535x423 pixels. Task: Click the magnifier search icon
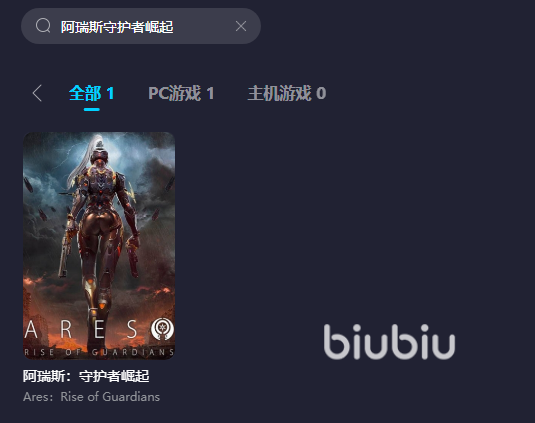(x=43, y=26)
